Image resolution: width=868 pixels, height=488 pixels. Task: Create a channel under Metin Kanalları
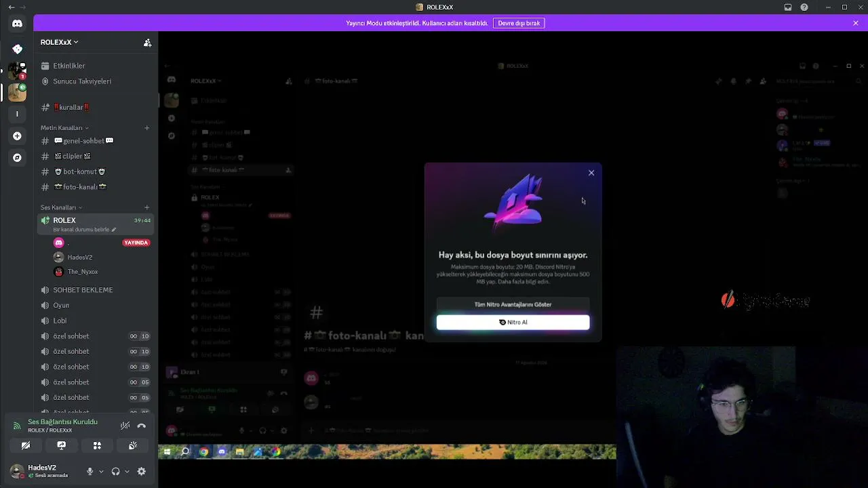click(146, 128)
